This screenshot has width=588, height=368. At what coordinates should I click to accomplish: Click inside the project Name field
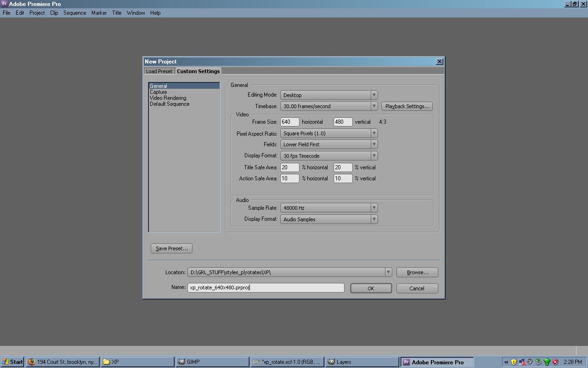click(266, 287)
